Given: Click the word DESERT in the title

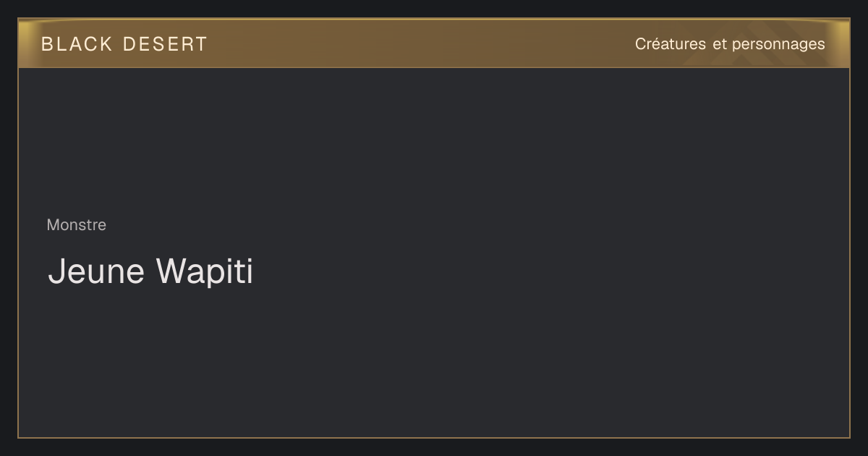Looking at the screenshot, I should pos(165,44).
